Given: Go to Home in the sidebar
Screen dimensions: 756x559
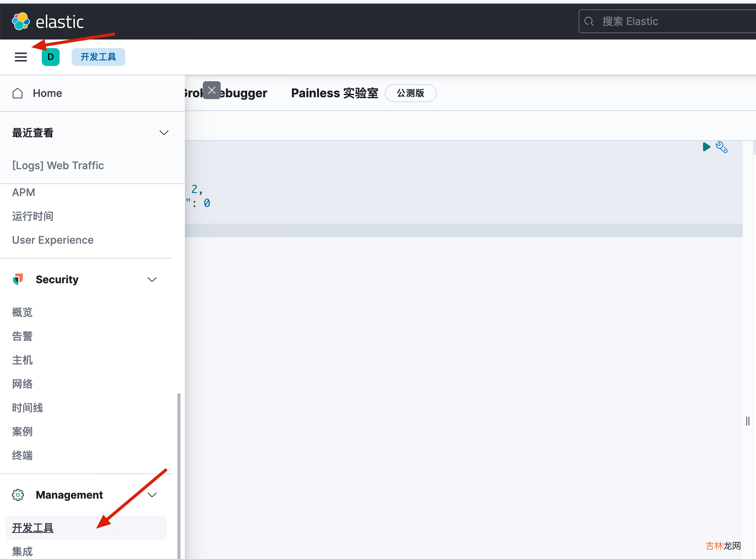Looking at the screenshot, I should point(47,93).
